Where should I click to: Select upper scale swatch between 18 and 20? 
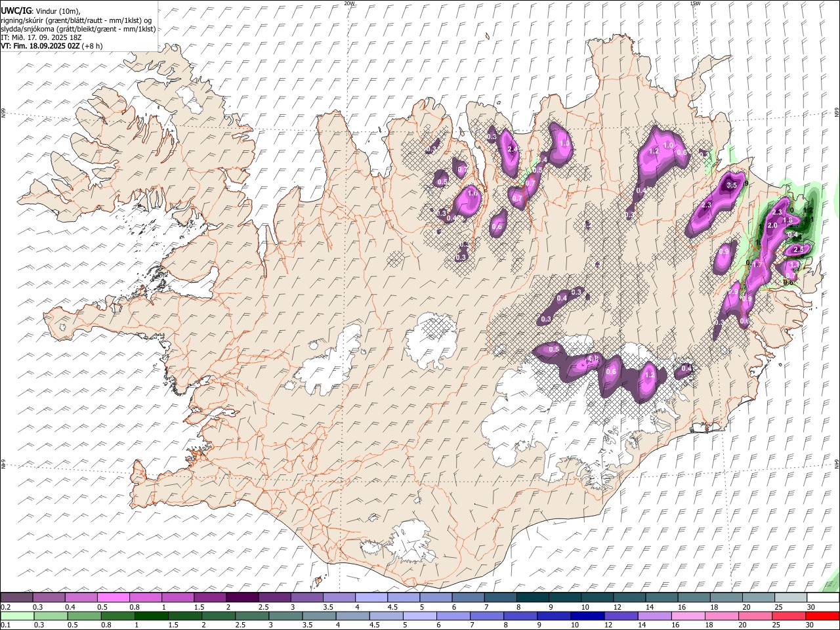(x=726, y=597)
